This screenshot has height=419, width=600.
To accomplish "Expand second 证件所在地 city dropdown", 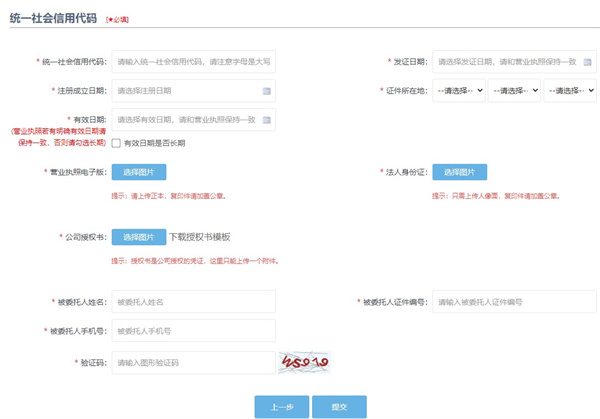I will point(514,91).
